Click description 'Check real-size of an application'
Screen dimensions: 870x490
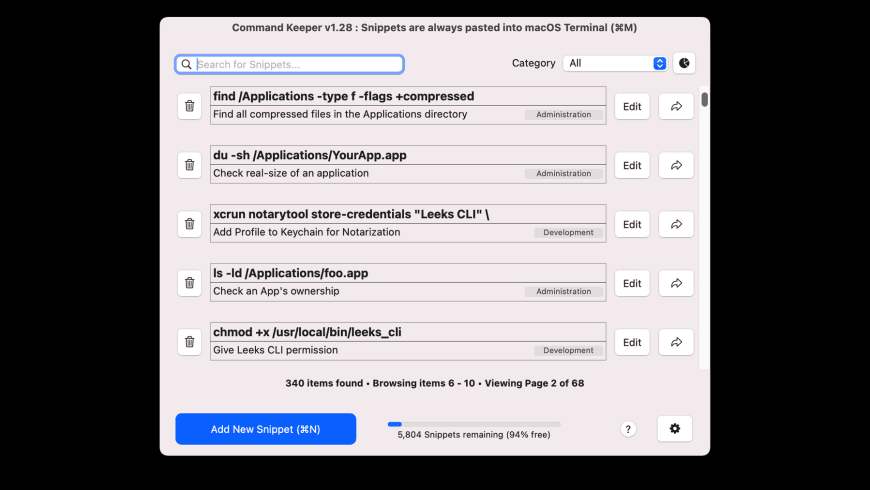point(291,173)
